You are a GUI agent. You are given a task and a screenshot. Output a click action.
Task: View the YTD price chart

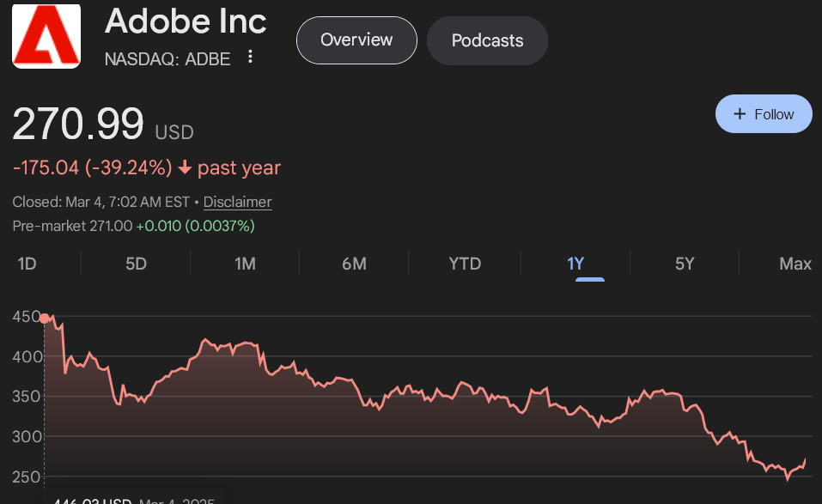point(465,264)
